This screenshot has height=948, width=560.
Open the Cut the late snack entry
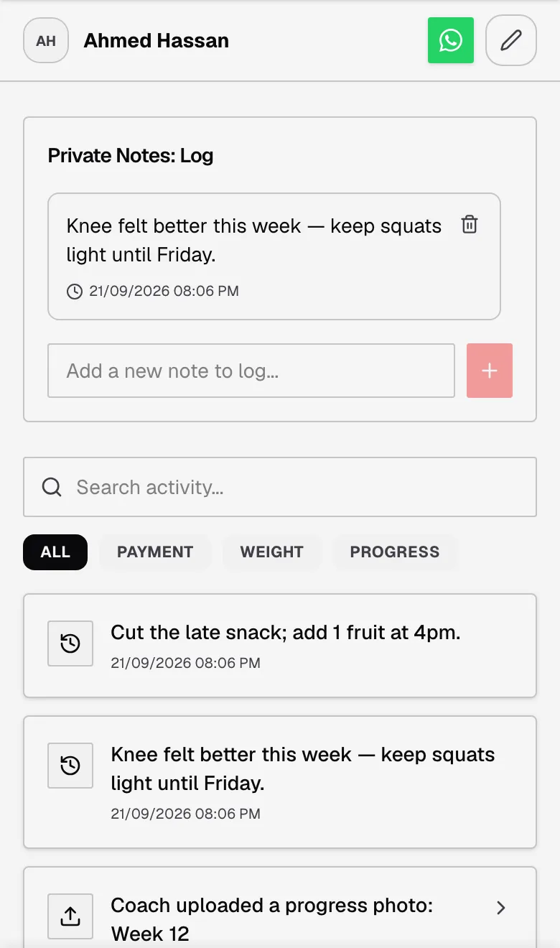[x=280, y=646]
